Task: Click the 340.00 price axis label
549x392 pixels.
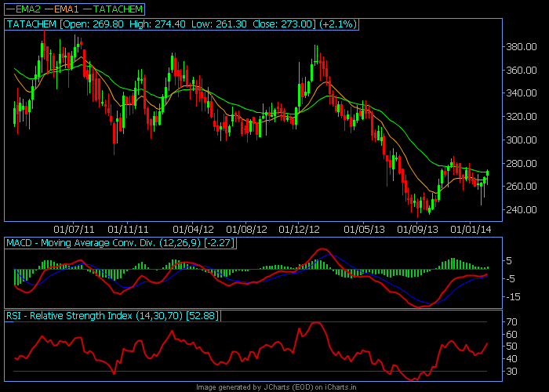Action: click(522, 93)
